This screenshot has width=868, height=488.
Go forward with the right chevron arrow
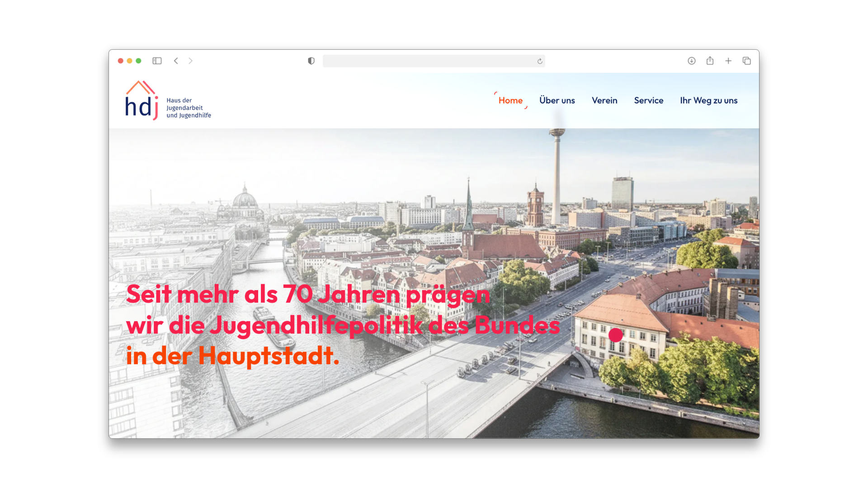(x=190, y=61)
